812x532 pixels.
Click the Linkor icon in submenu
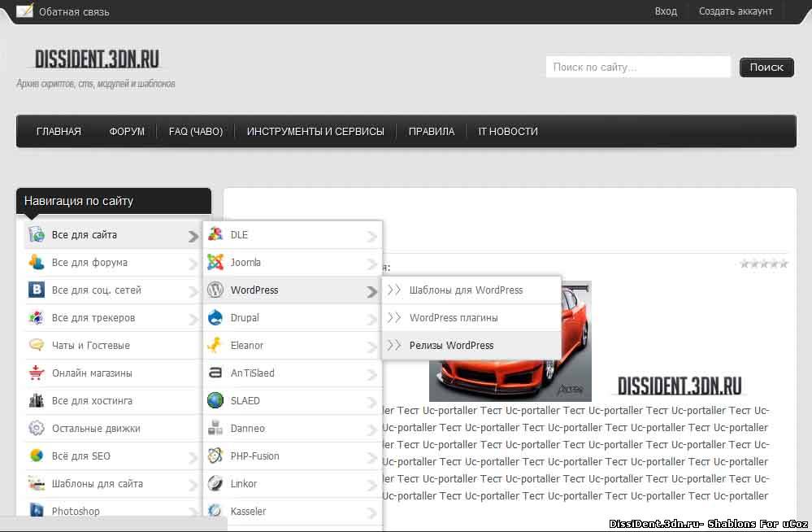point(215,483)
